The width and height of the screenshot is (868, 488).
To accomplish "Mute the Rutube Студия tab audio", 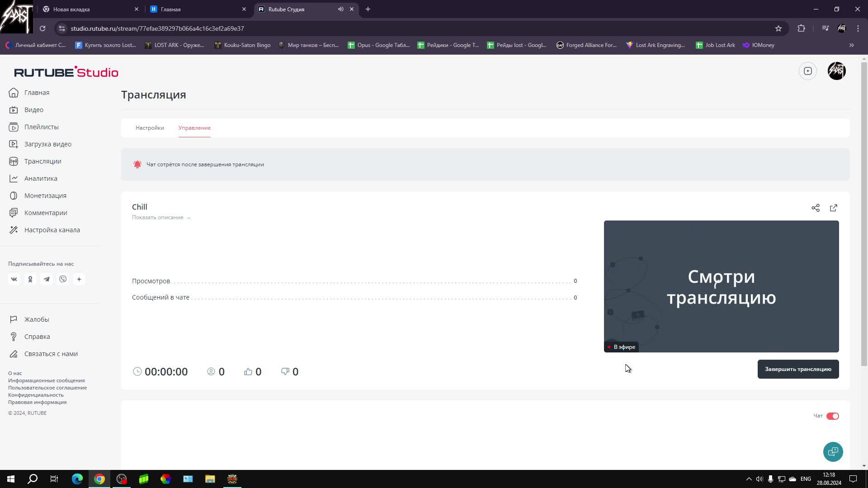I will [340, 9].
